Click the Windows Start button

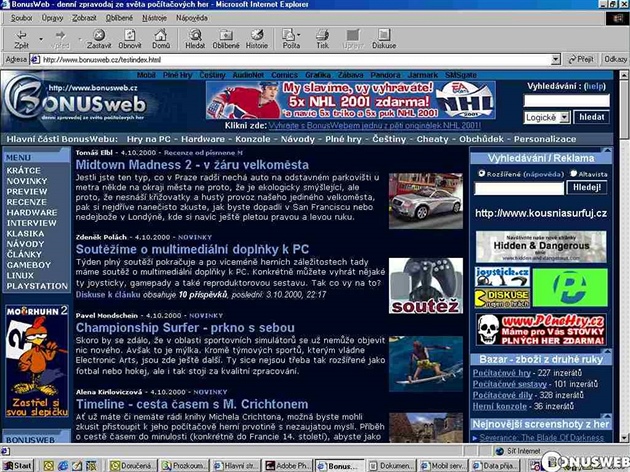(x=18, y=466)
